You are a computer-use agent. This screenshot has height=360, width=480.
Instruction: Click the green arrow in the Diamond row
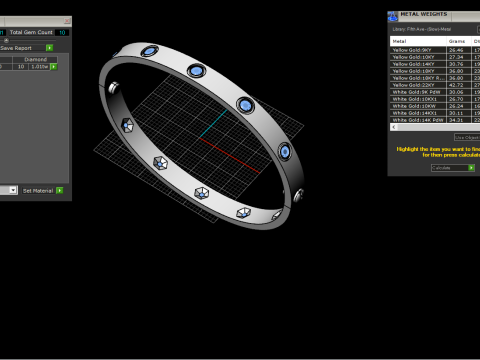click(x=54, y=67)
